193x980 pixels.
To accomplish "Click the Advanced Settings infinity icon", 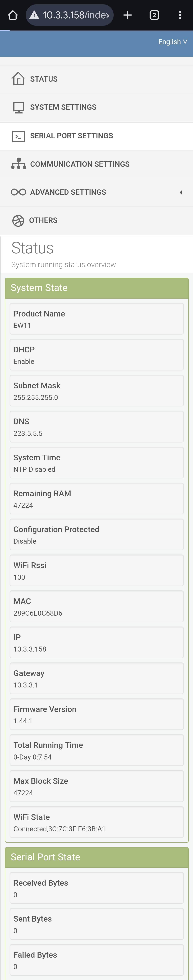I will tap(19, 192).
